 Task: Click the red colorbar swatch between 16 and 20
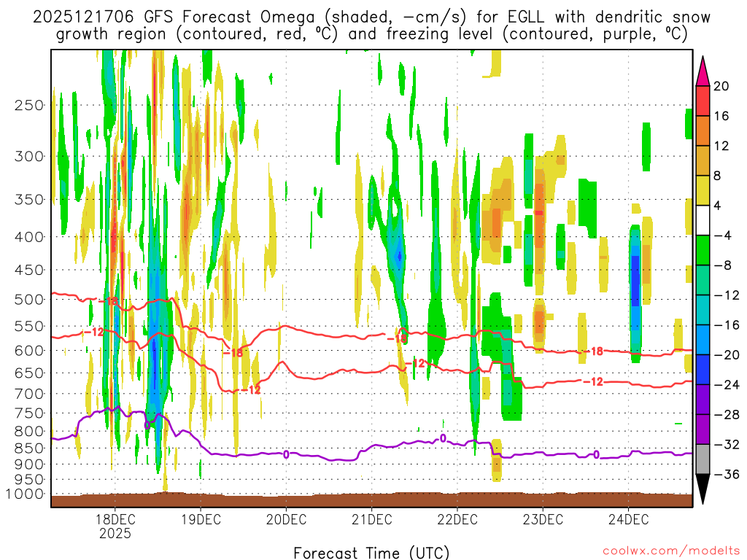point(703,101)
